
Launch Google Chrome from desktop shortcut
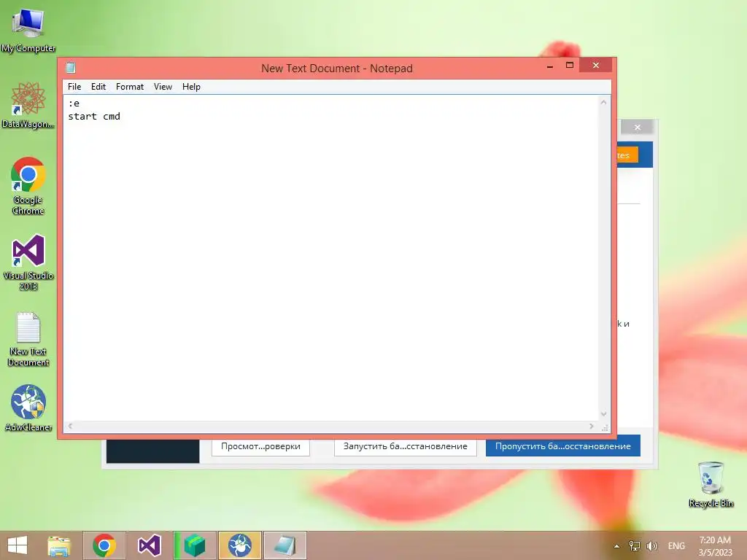pos(28,186)
